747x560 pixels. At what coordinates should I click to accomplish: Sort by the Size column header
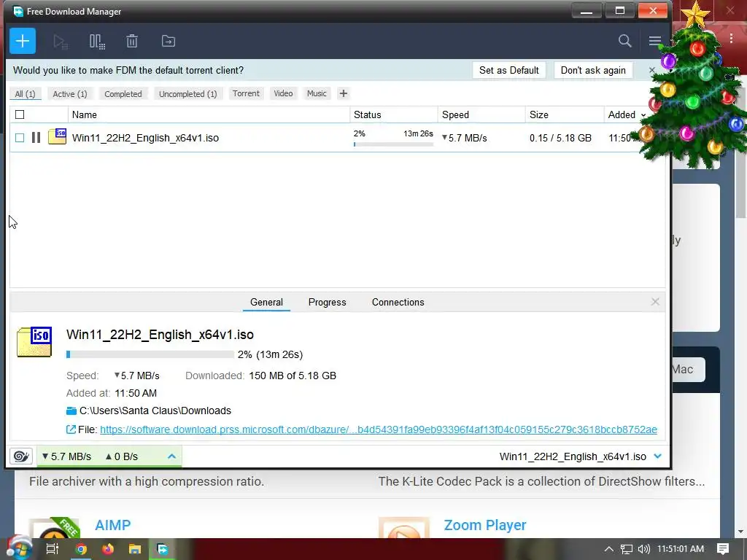pyautogui.click(x=565, y=114)
